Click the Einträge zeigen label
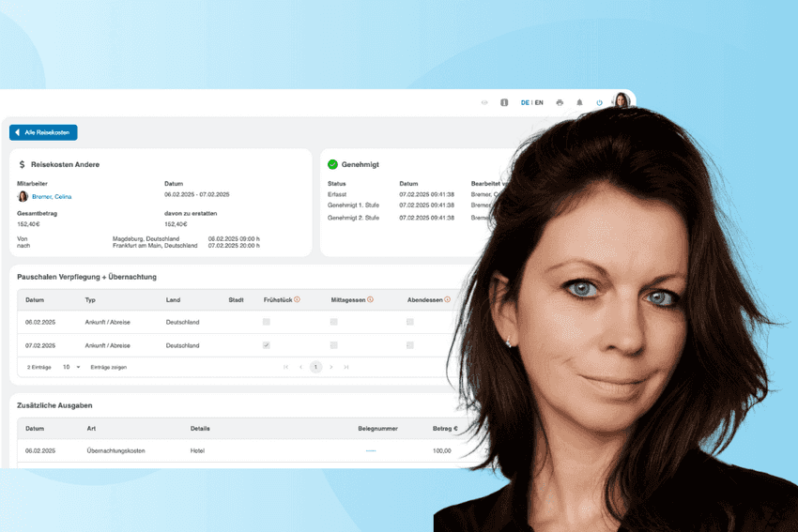The height and width of the screenshot is (532, 798). (108, 367)
